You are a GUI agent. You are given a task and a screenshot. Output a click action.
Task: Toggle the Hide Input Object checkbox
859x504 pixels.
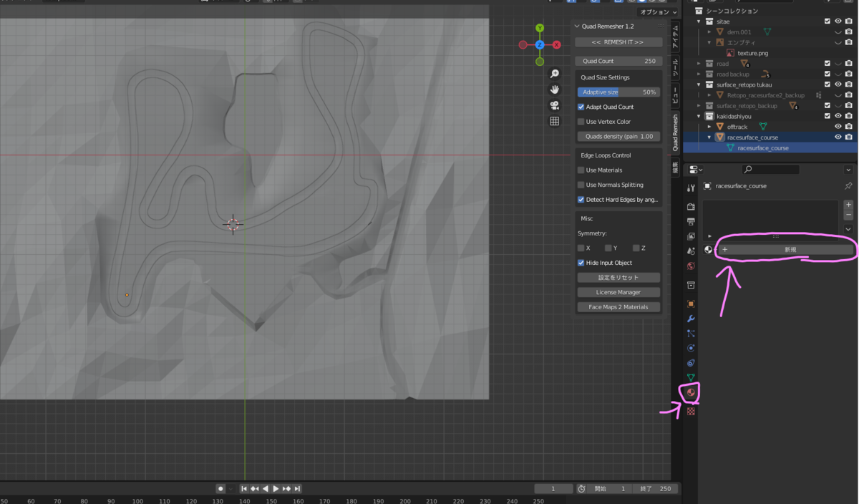tap(581, 263)
